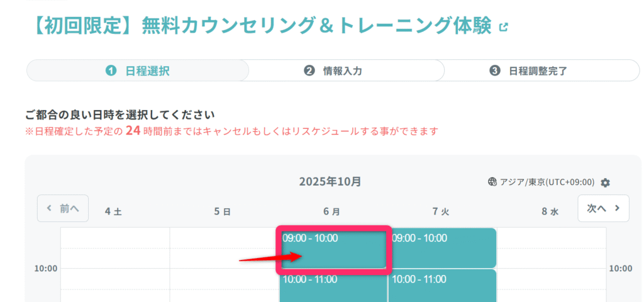Click the 5 日 day header
The image size is (644, 302).
coord(223,212)
